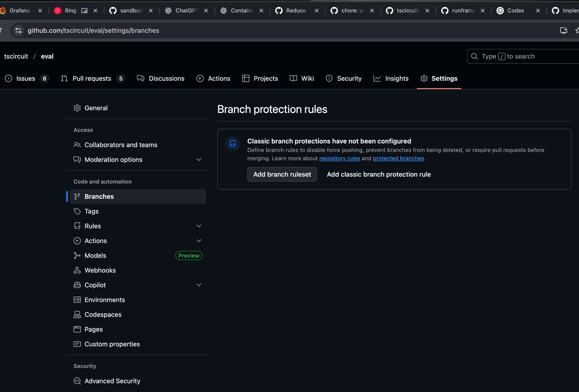Click Add classic branch protection rule
This screenshot has width=579, height=392.
click(x=378, y=175)
